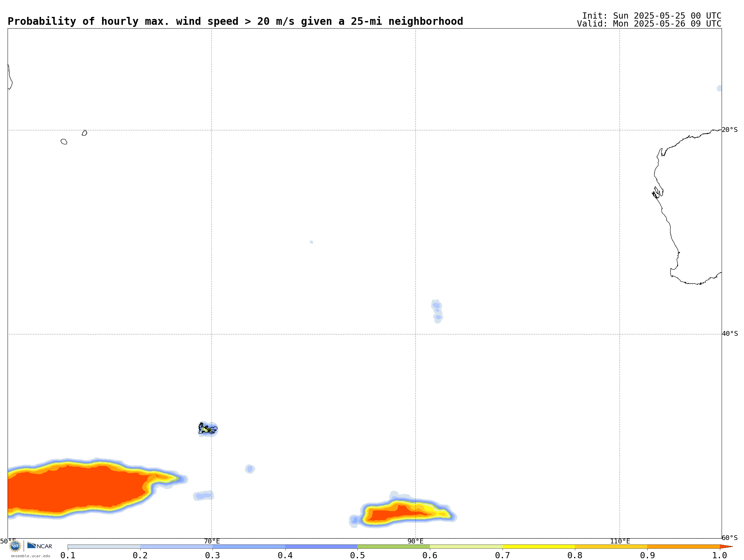
Task: Click the 110°E longitude label
Action: click(x=620, y=541)
